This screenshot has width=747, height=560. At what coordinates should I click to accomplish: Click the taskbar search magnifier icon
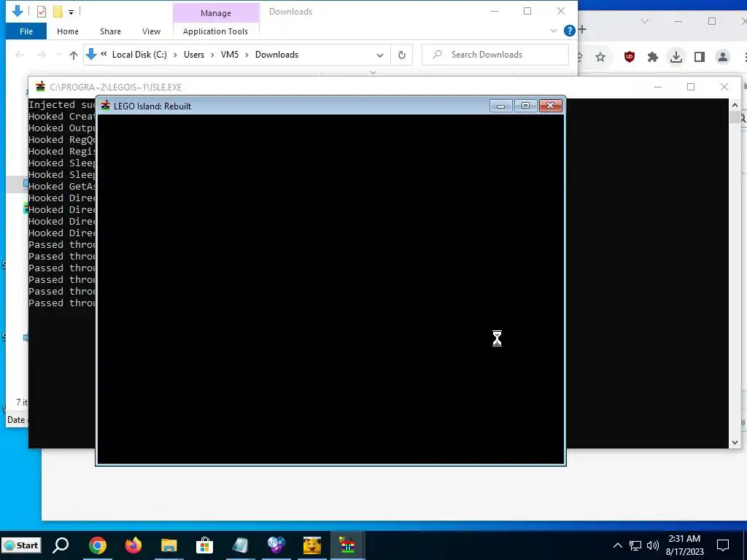(61, 545)
